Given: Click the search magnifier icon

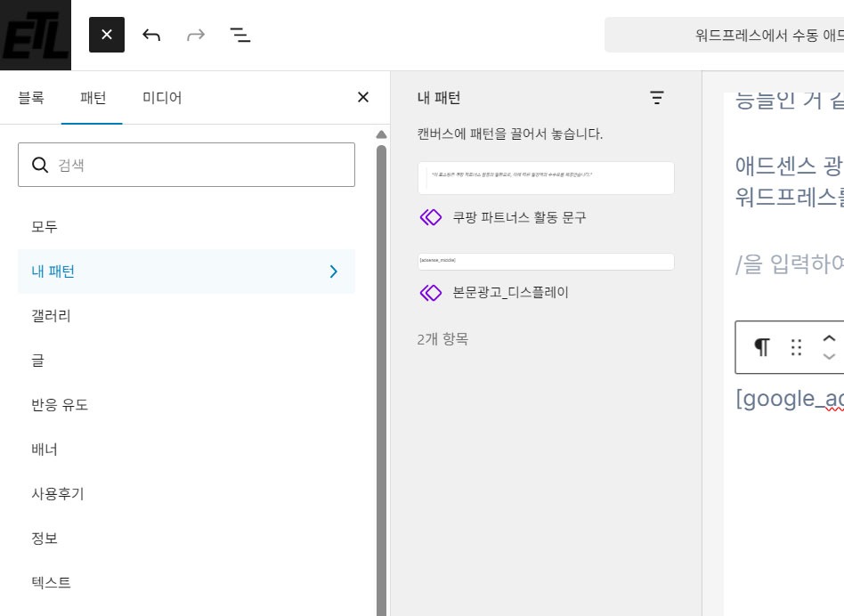Looking at the screenshot, I should pyautogui.click(x=40, y=165).
